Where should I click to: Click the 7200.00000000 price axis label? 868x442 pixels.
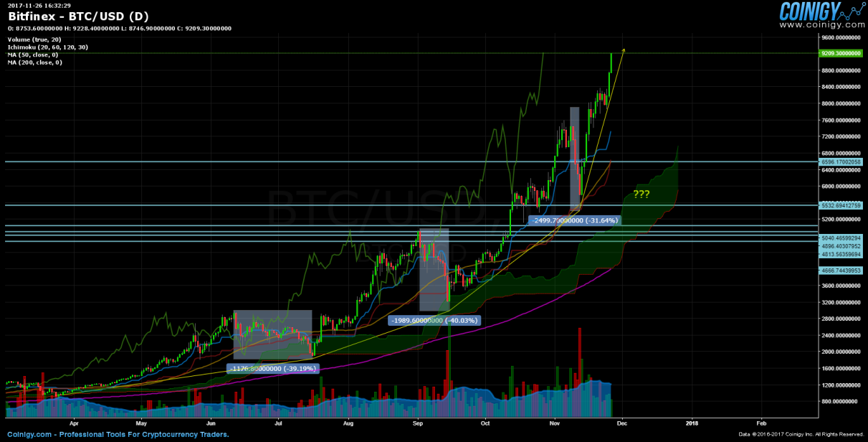click(x=841, y=136)
